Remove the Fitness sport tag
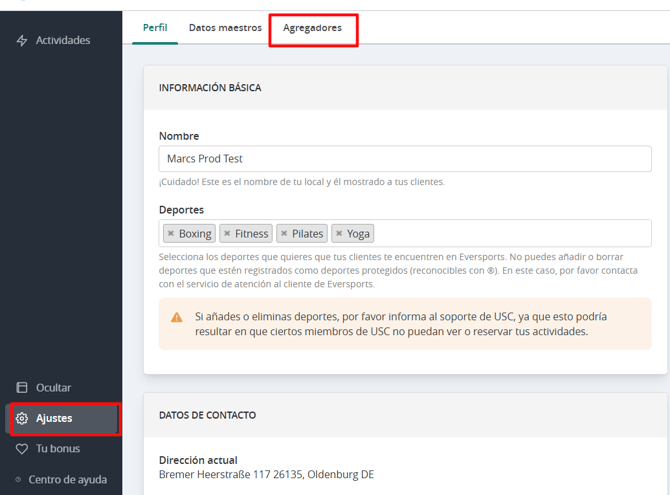The image size is (670, 495). (x=227, y=233)
